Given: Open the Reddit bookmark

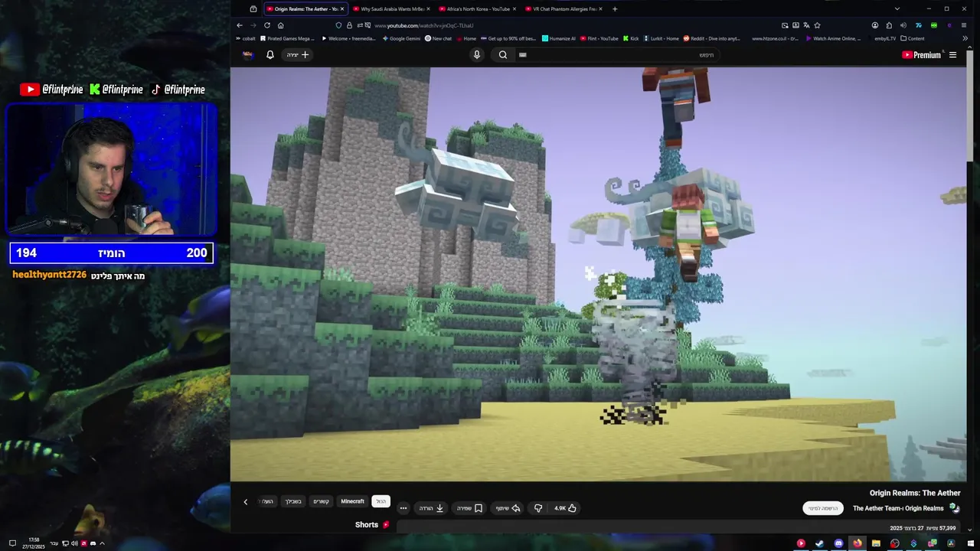Looking at the screenshot, I should click(x=711, y=38).
